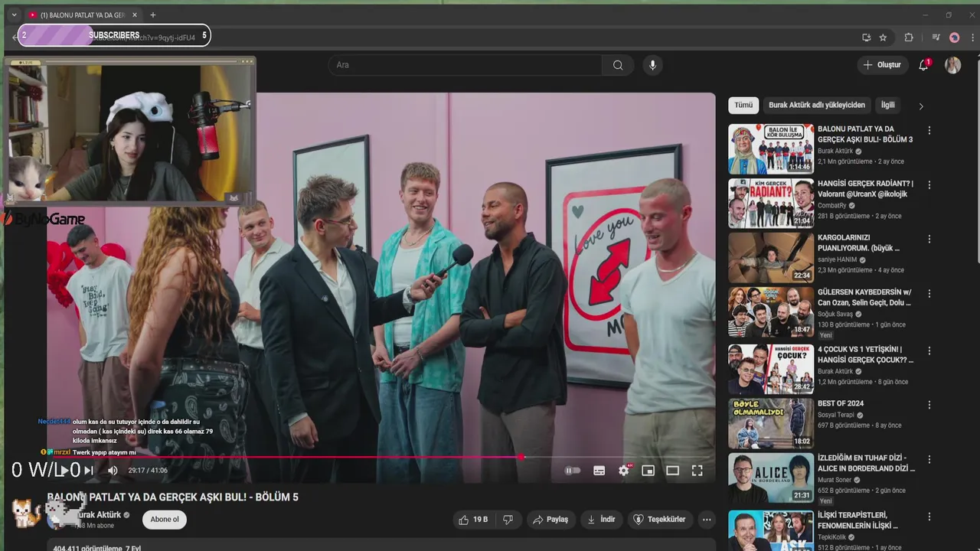The height and width of the screenshot is (551, 980).
Task: Open the Chrome three-dot menu
Action: [971, 37]
